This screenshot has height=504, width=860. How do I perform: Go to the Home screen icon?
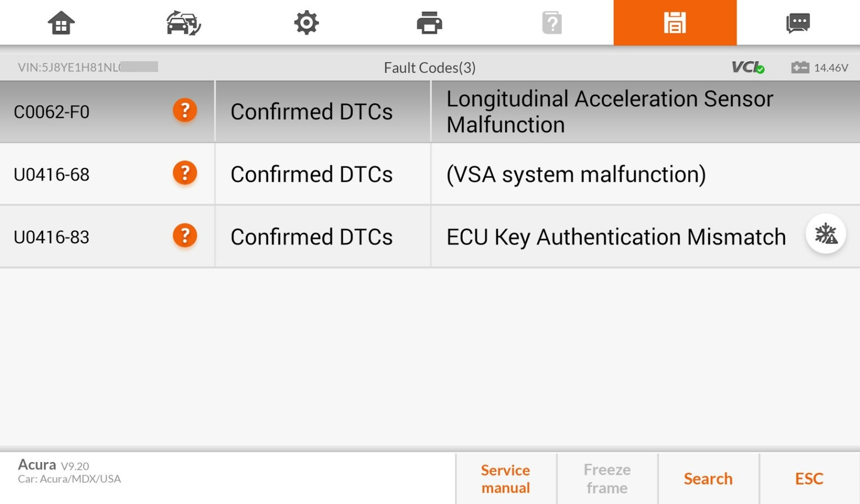click(x=61, y=23)
